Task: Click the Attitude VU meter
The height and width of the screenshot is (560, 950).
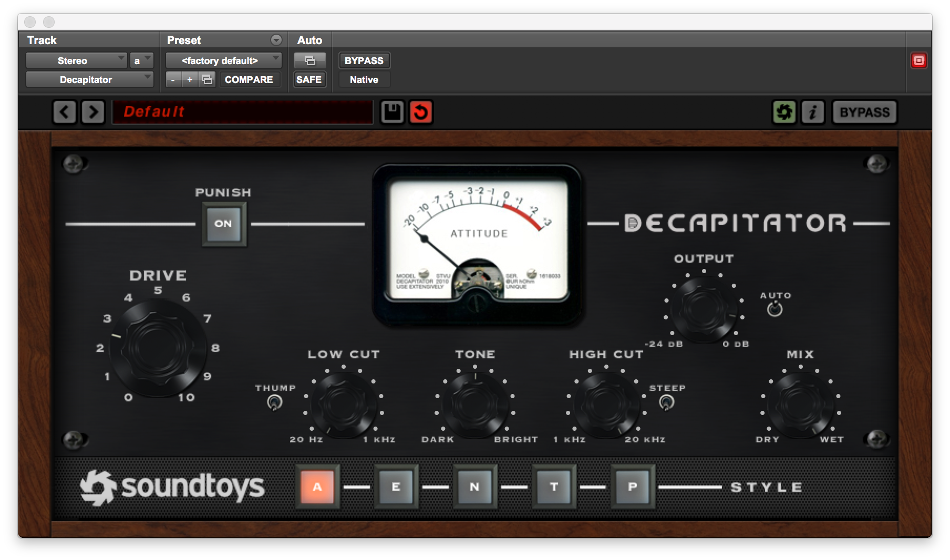Action: (x=477, y=243)
